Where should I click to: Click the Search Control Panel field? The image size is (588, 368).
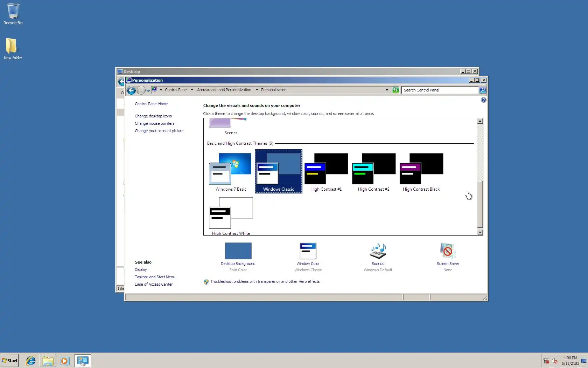tap(440, 90)
